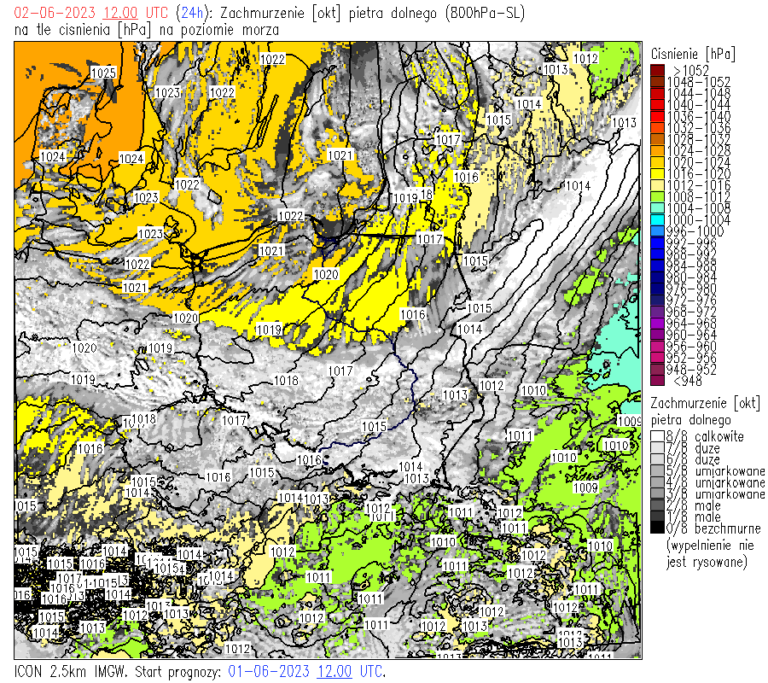Click the 988-992 pressure swatch
The image size is (768, 683).
(657, 254)
